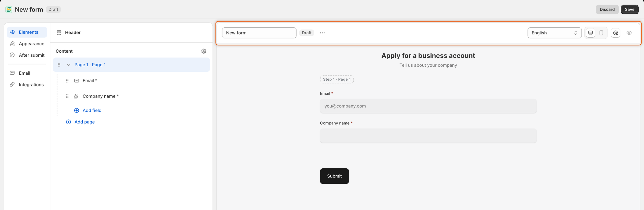Click Add field link
The height and width of the screenshot is (210, 644).
(x=92, y=110)
